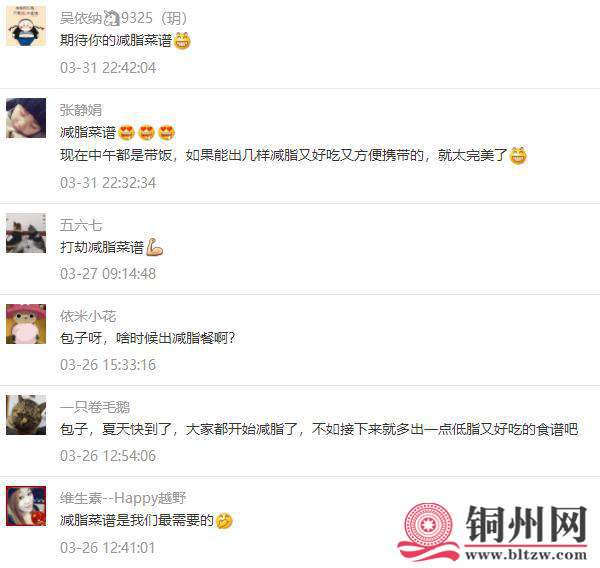
Task: Click the grinning emoji after 就太完美了
Action: [518, 155]
